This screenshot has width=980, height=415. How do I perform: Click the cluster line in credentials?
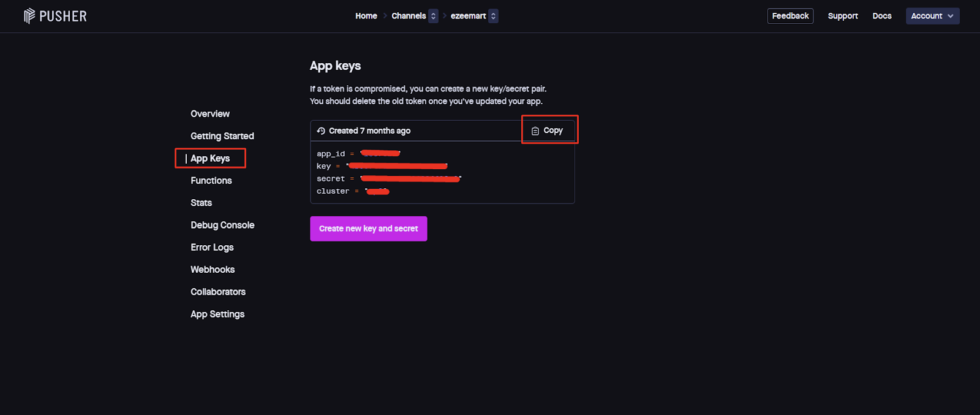click(x=353, y=191)
